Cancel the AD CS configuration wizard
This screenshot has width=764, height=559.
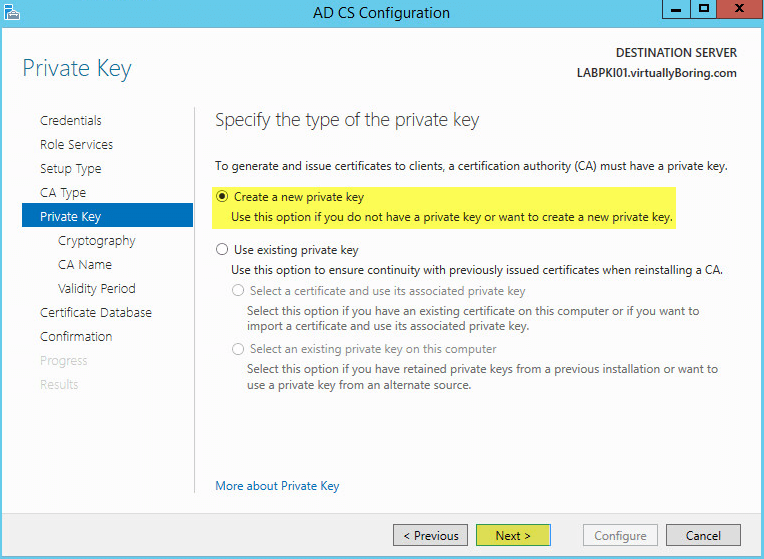pos(703,536)
